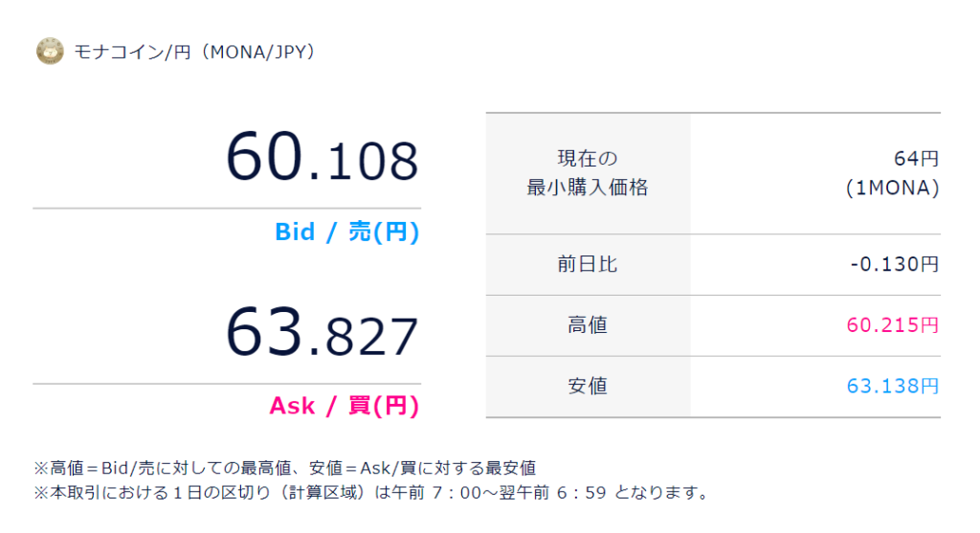Click the 64円 minimum purchase value

(x=916, y=158)
